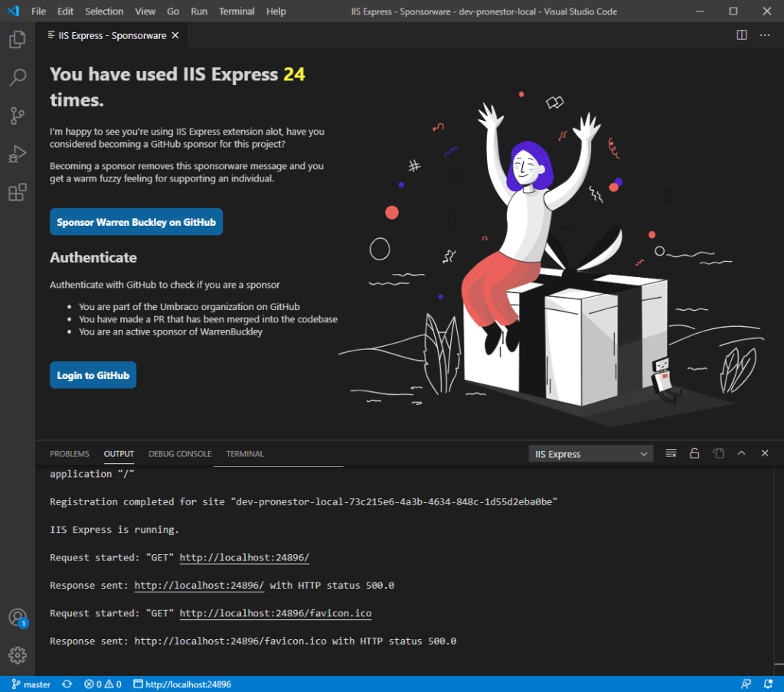Viewport: 784px width, 692px height.
Task: Open the Extensions view icon
Action: pos(17,192)
